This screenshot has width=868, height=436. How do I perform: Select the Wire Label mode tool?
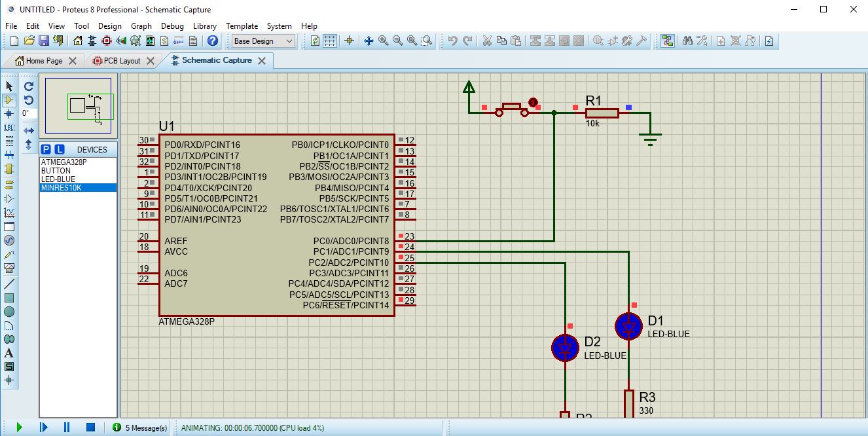[x=9, y=128]
